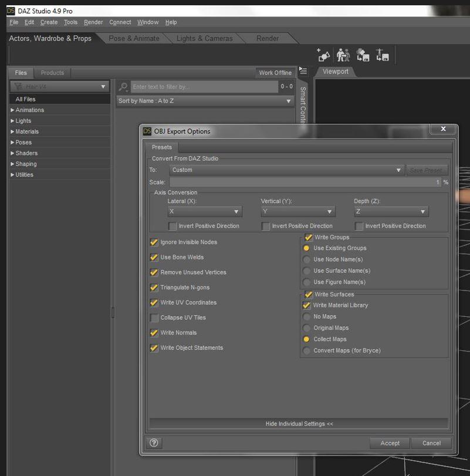
Task: Open the File menu
Action: (x=13, y=22)
